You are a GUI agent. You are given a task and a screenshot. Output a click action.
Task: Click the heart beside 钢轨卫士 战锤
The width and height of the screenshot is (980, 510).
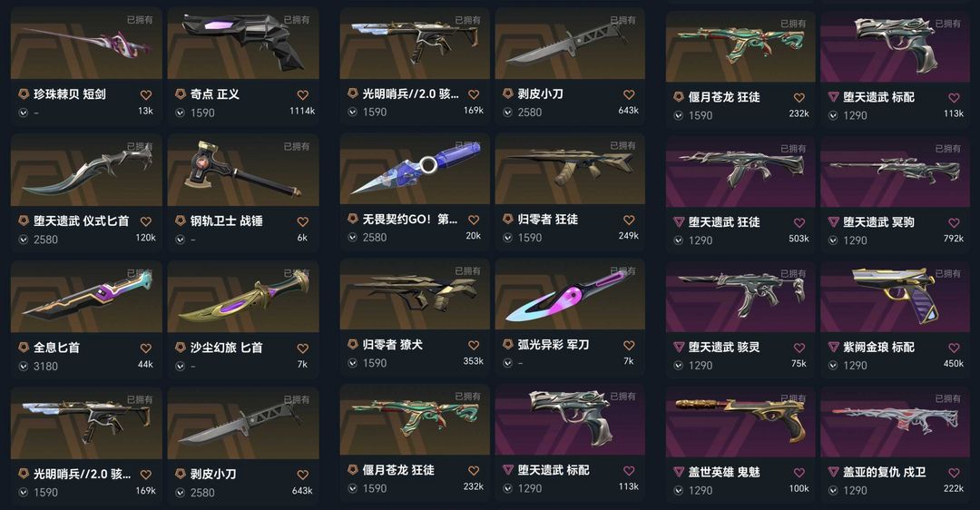(302, 221)
